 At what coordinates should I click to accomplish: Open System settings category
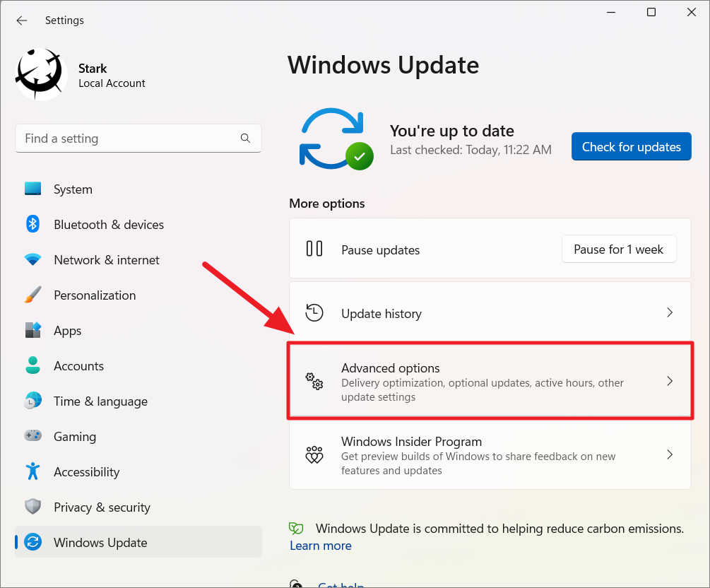coord(138,189)
